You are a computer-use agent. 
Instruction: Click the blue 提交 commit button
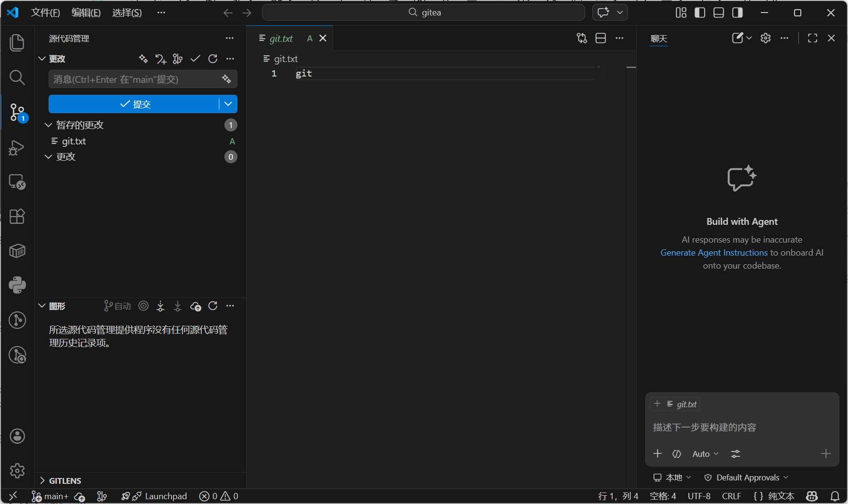pos(134,104)
